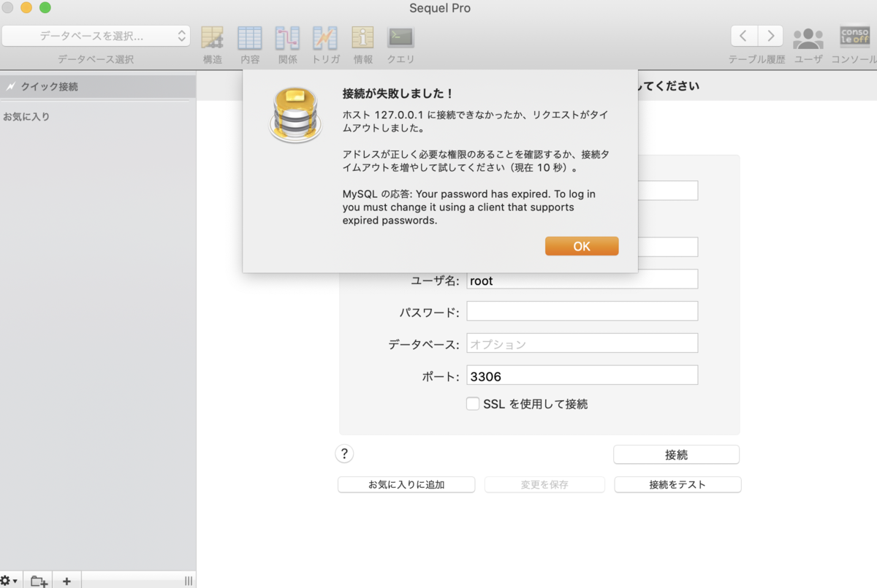Click the お気に入り header in sidebar
Screen dimensions: 877x588
(26, 116)
